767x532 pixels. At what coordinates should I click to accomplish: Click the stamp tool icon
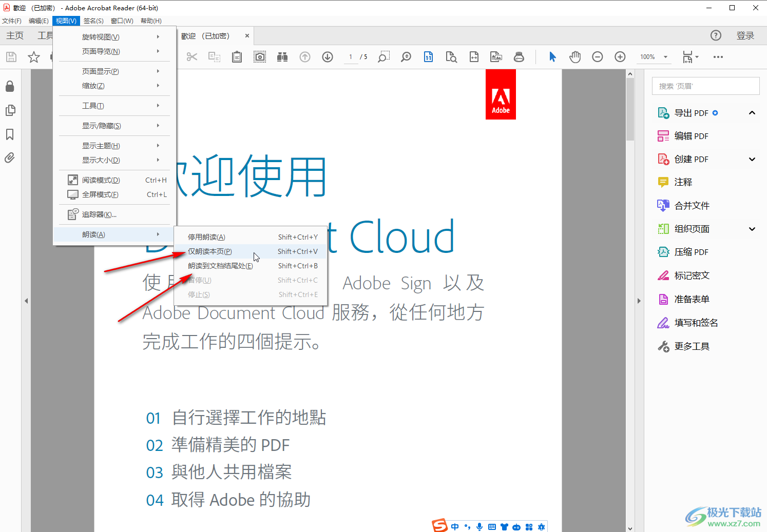[x=519, y=57]
